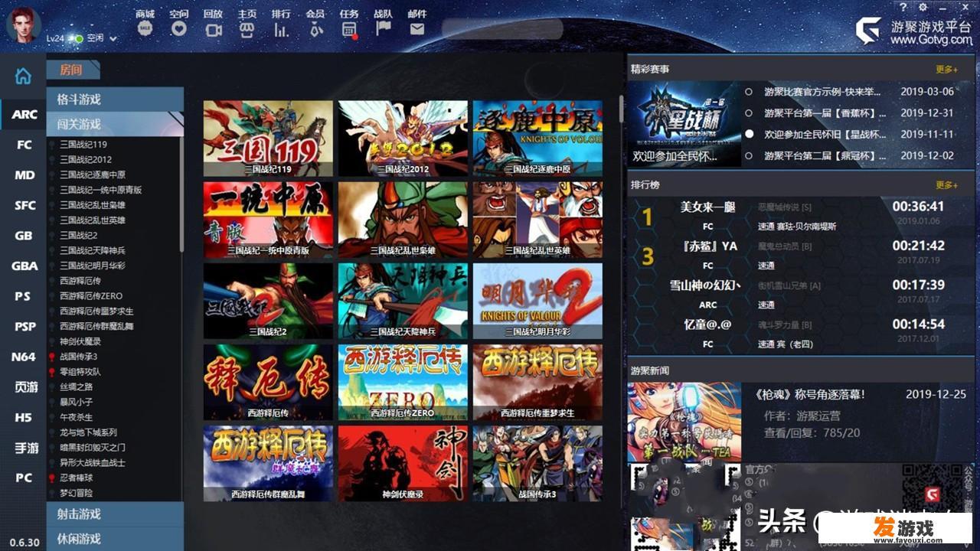Select 龙与地下城系列 in the game list
This screenshot has width=980, height=551.
click(x=88, y=432)
